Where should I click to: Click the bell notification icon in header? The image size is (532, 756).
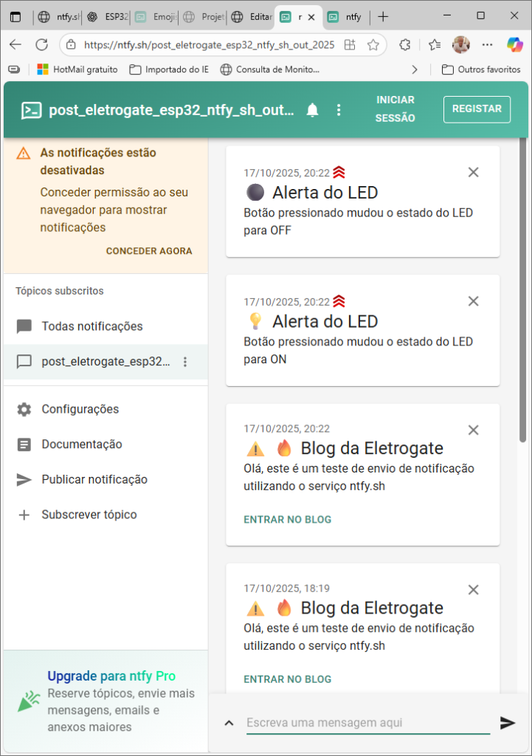pos(313,110)
